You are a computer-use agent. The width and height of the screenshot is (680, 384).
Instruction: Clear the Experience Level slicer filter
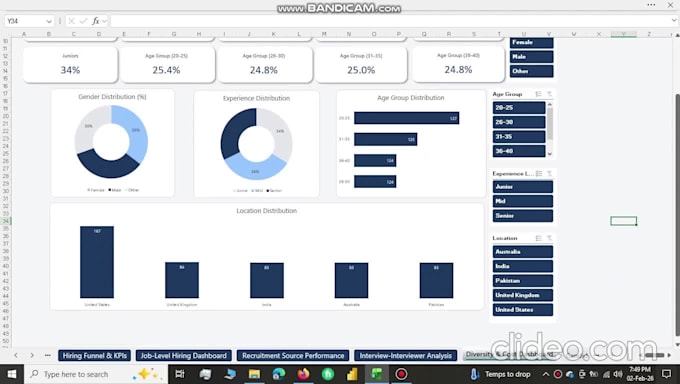[549, 174]
